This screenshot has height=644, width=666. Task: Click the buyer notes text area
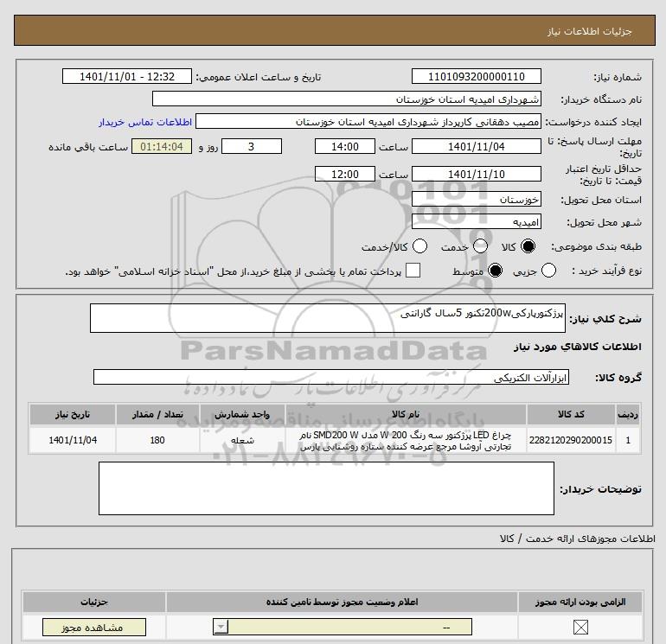[x=326, y=488]
